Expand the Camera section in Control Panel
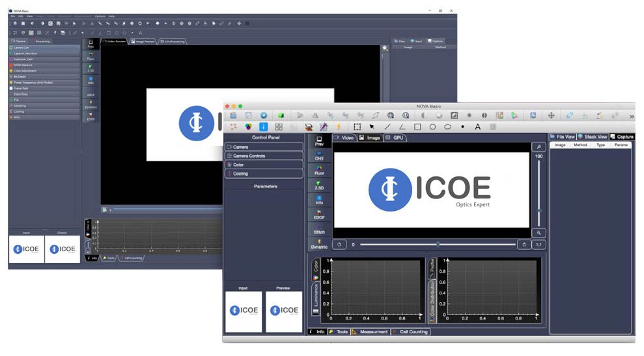 tap(264, 146)
